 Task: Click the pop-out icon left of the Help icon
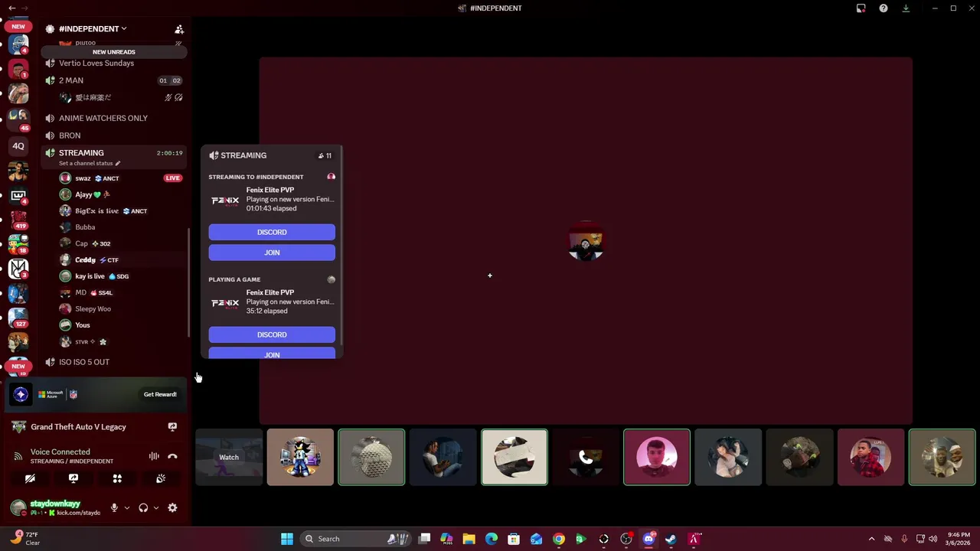[x=861, y=8]
